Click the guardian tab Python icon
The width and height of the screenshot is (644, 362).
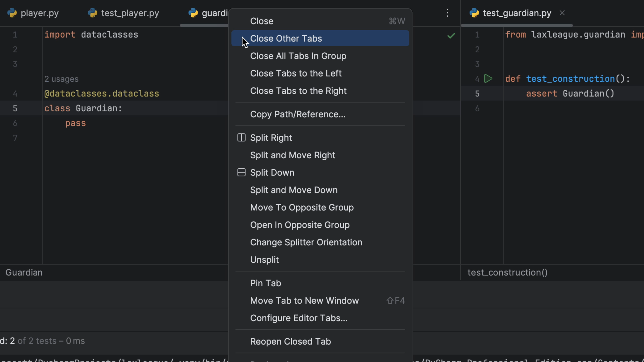pyautogui.click(x=193, y=13)
